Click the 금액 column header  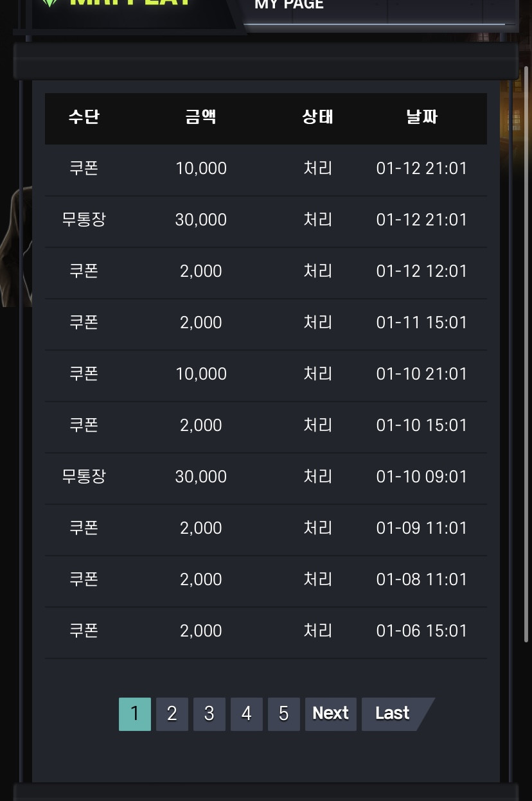(201, 117)
